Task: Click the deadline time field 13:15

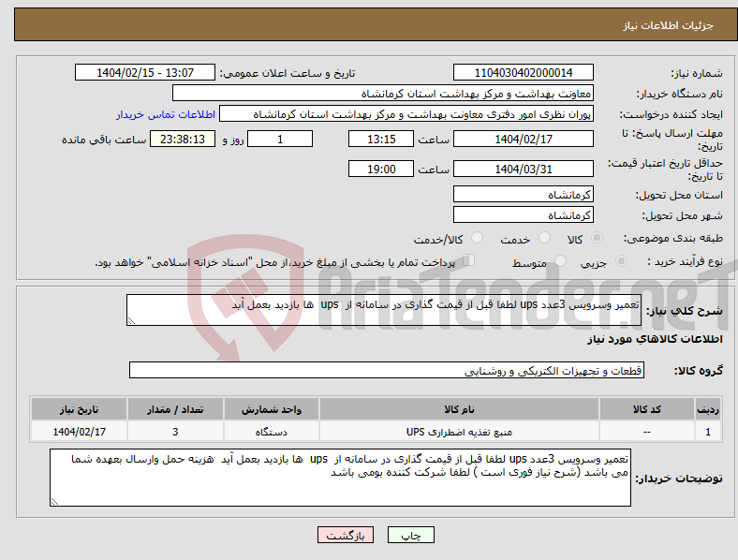Action: tap(381, 139)
